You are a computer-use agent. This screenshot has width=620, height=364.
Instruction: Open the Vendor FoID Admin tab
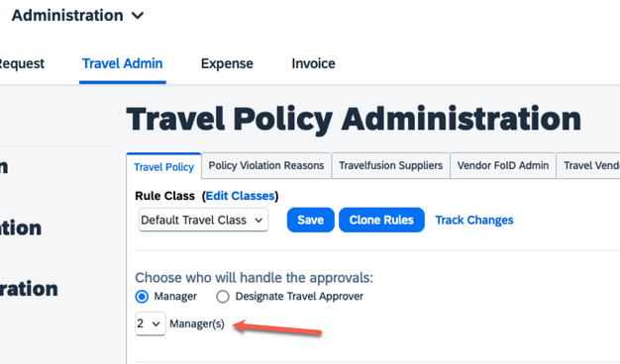(503, 165)
